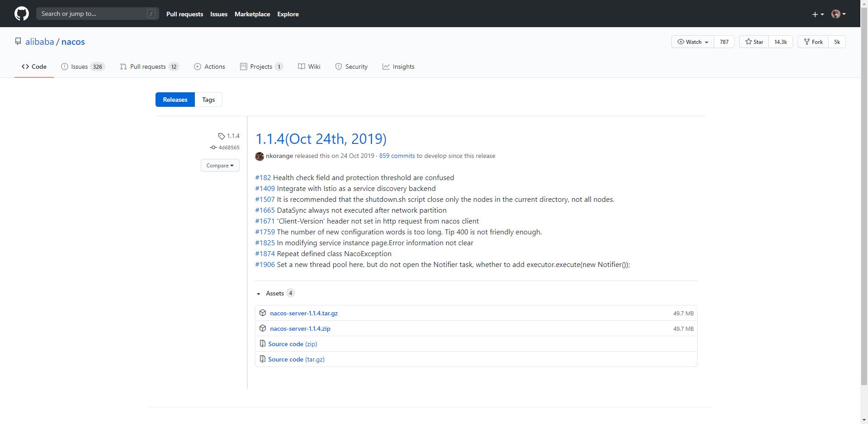This screenshot has height=424, width=868.
Task: Collapse the Assets section
Action: pyautogui.click(x=275, y=293)
